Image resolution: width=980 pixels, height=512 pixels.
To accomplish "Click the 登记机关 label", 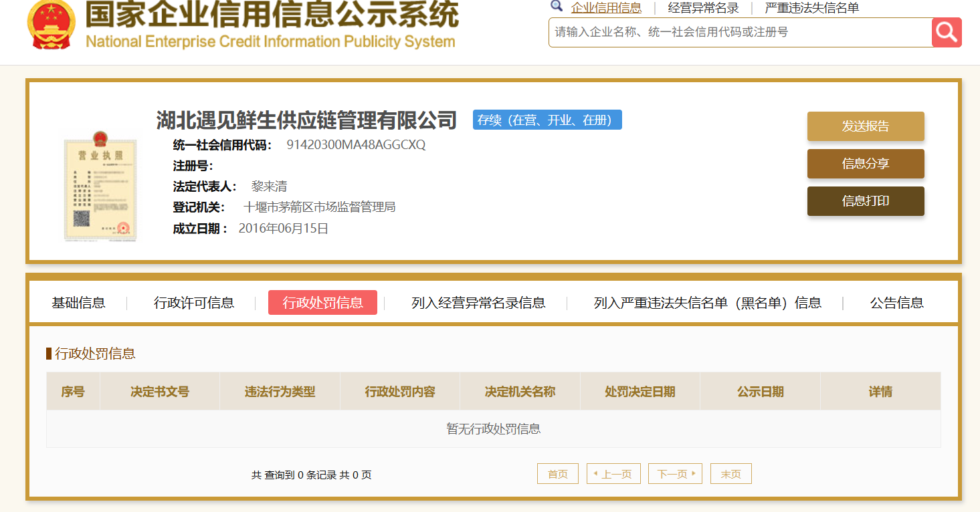I will (199, 207).
